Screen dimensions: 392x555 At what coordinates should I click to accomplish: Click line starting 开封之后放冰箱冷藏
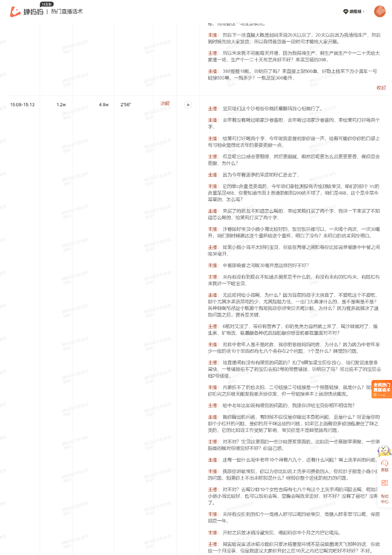[275, 533]
